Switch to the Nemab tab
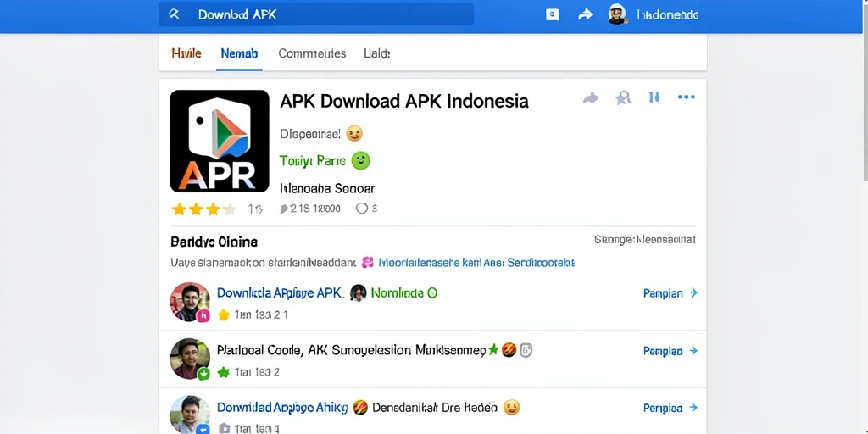This screenshot has width=868, height=434. 239,53
